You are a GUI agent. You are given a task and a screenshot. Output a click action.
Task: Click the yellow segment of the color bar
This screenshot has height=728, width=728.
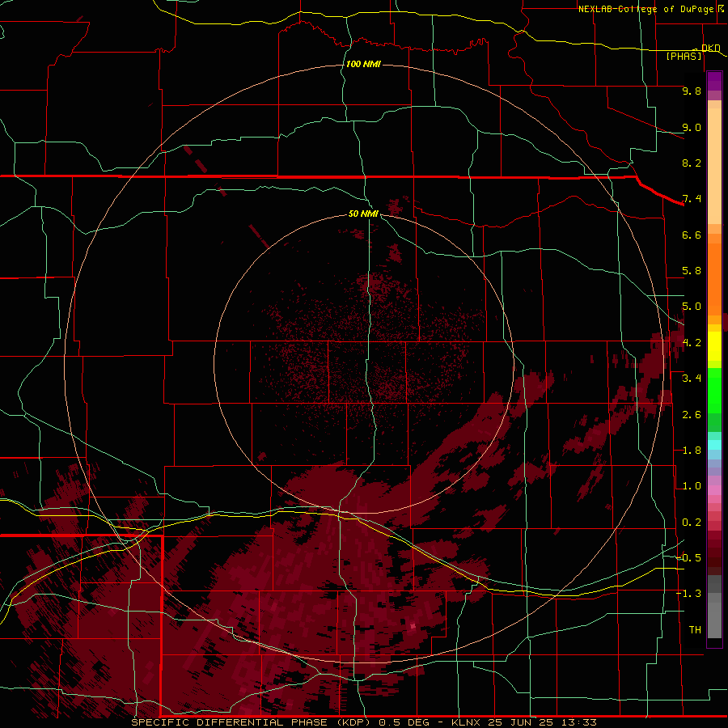pos(714,346)
